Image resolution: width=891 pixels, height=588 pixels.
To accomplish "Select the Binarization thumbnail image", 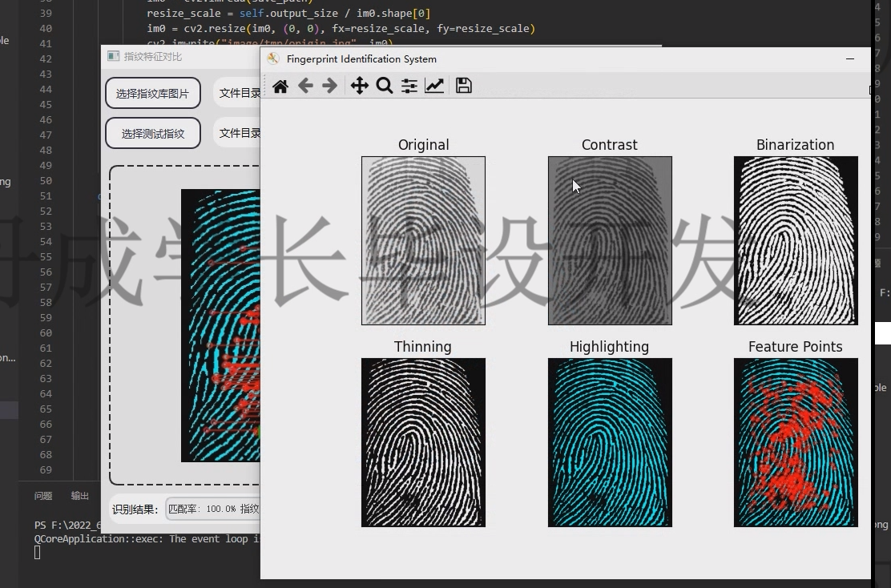I will pos(796,240).
